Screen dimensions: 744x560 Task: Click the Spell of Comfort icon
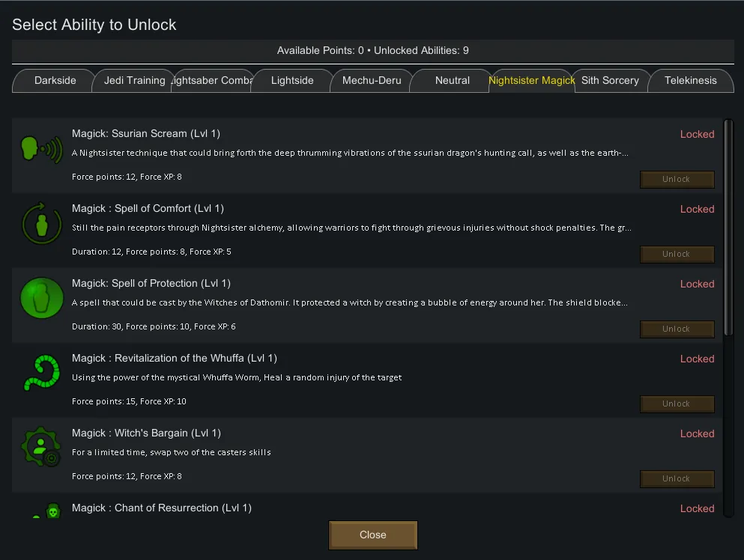(x=41, y=223)
